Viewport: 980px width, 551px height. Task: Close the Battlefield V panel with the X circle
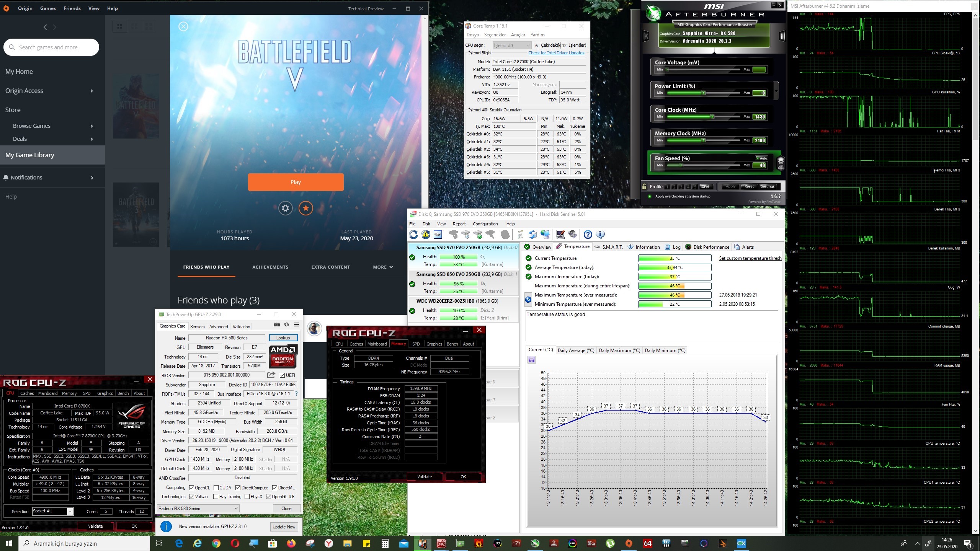pyautogui.click(x=183, y=26)
